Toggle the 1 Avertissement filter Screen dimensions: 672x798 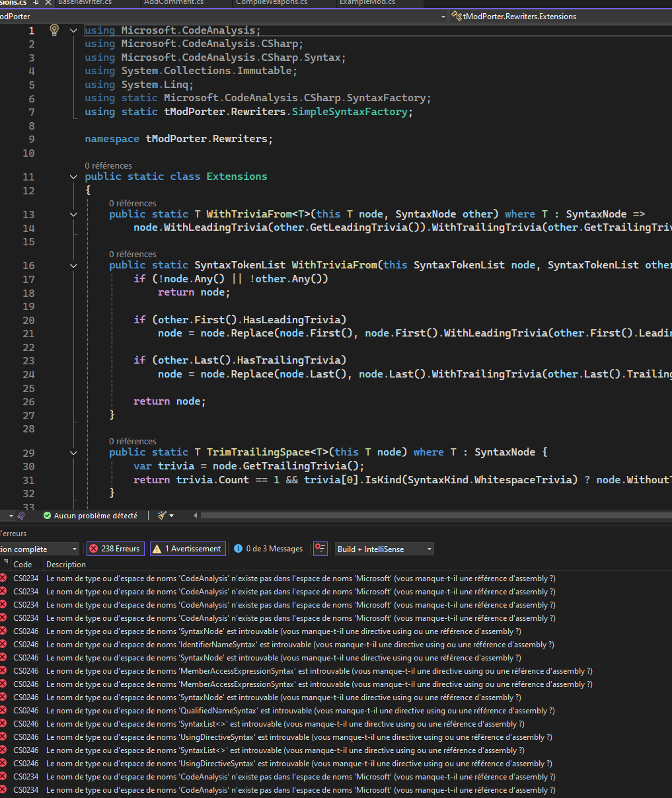(188, 549)
